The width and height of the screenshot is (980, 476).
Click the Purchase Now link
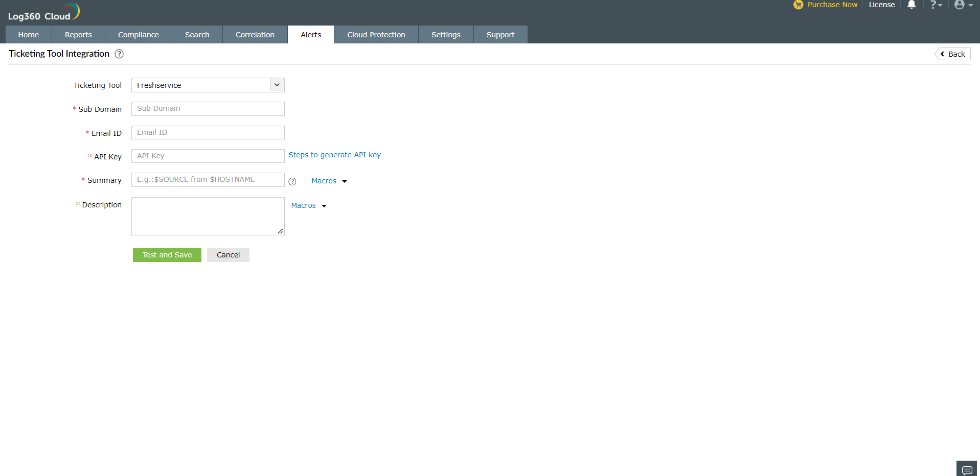[832, 5]
